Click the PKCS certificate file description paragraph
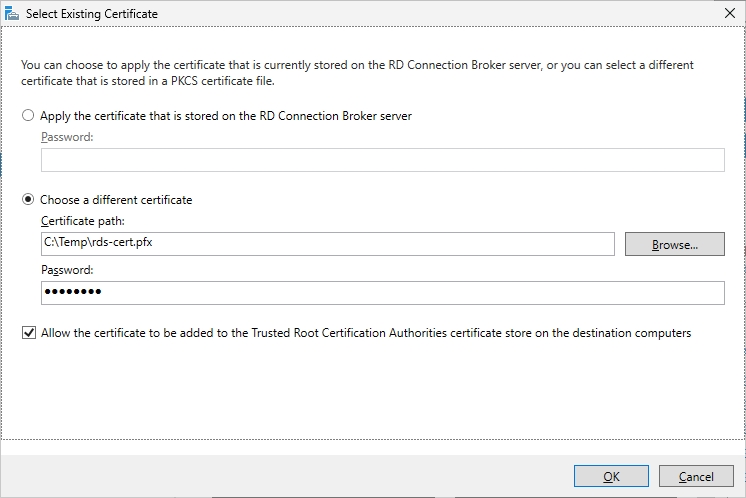This screenshot has width=746, height=498. tap(357, 73)
